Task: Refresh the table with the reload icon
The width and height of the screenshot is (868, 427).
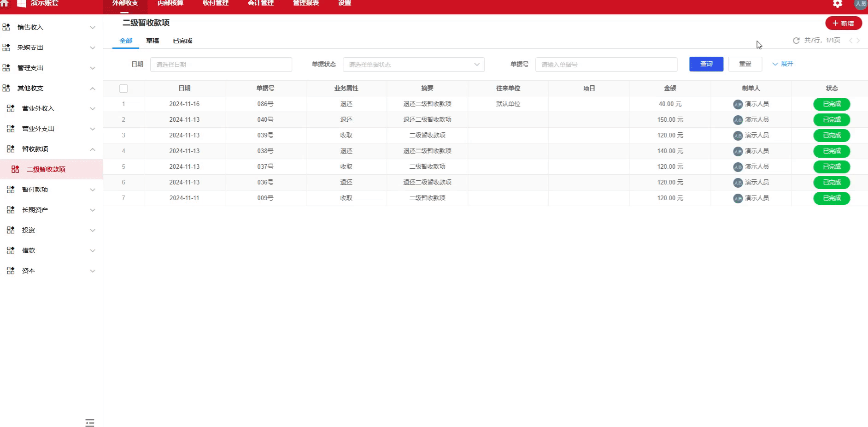Action: (796, 41)
